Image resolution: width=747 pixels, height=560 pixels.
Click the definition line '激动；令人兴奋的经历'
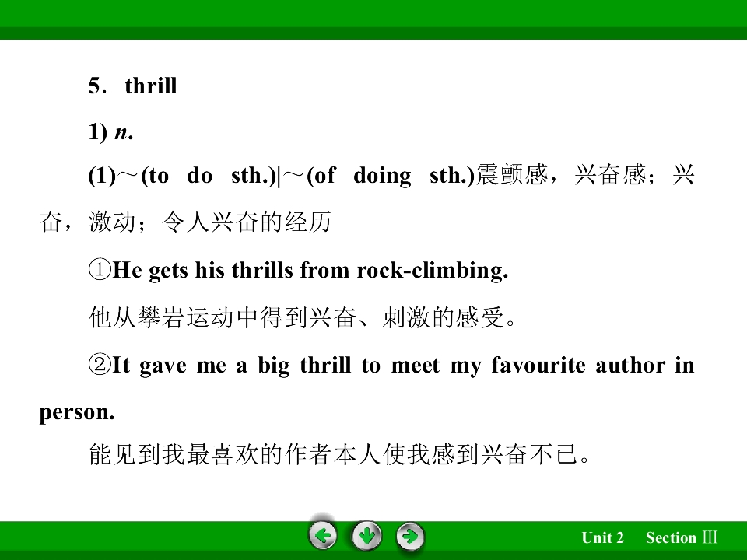pos(209,222)
